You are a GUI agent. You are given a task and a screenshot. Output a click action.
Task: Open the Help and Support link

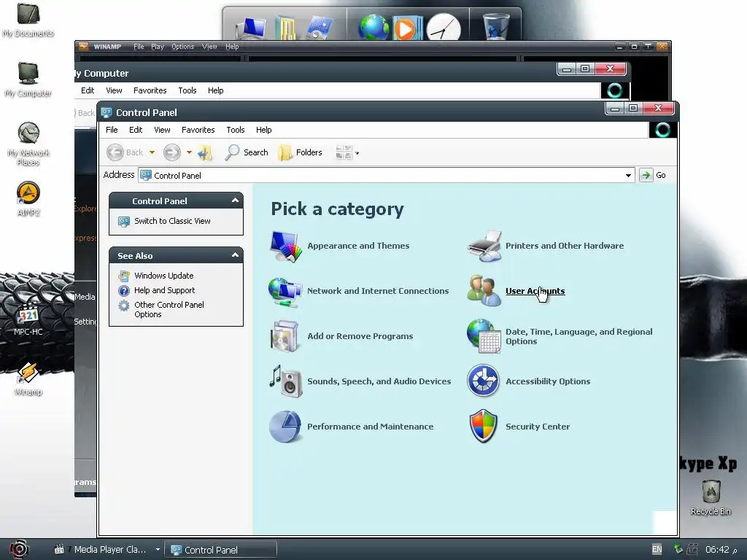164,290
